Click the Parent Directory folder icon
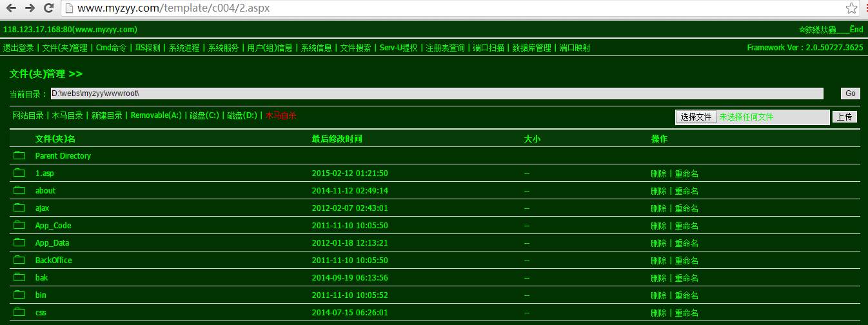 point(19,155)
